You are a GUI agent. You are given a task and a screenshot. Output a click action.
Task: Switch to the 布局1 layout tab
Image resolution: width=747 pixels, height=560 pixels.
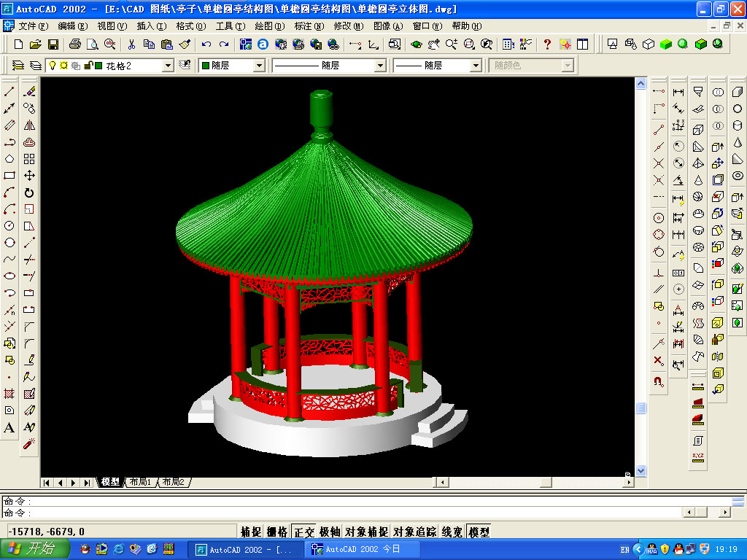point(140,482)
